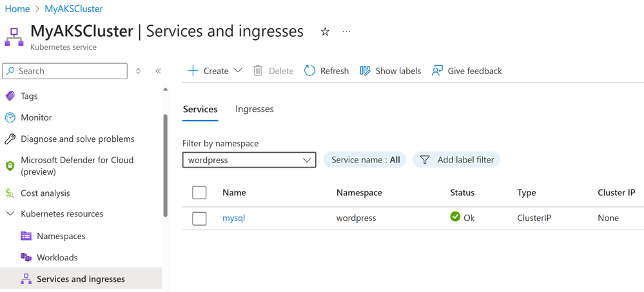Screen dimensions: 644x292
Task: Tick the select-all checkbox in table header
Action: (x=199, y=193)
